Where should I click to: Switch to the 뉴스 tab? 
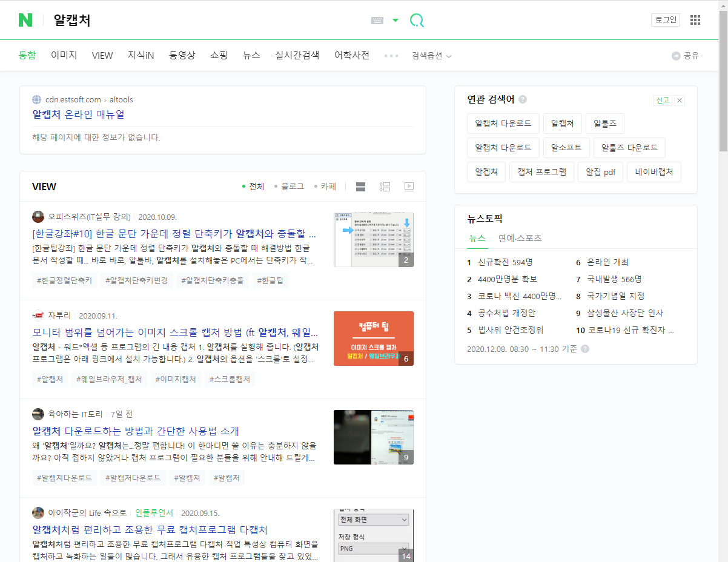point(251,55)
